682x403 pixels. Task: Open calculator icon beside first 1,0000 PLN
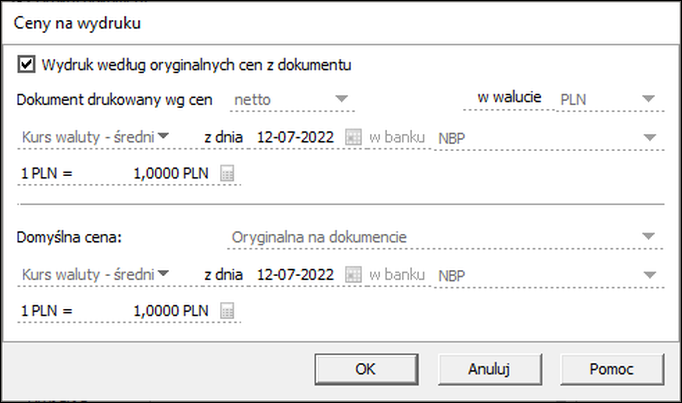pyautogui.click(x=227, y=173)
